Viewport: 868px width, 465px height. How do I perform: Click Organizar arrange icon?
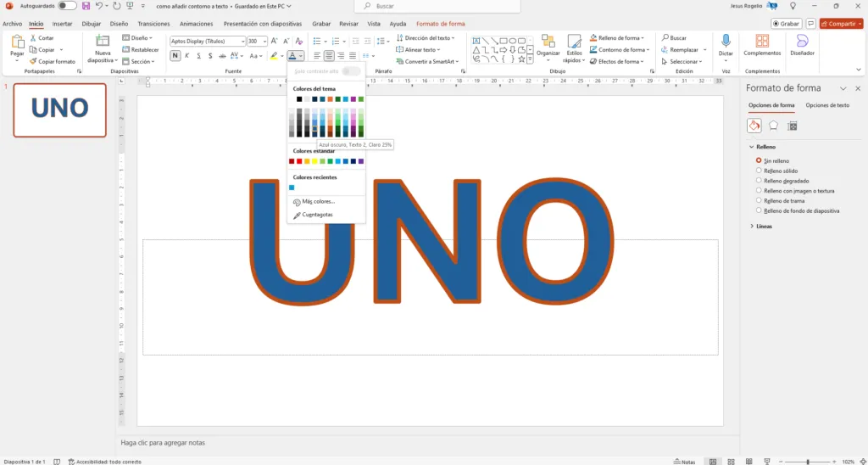(548, 41)
